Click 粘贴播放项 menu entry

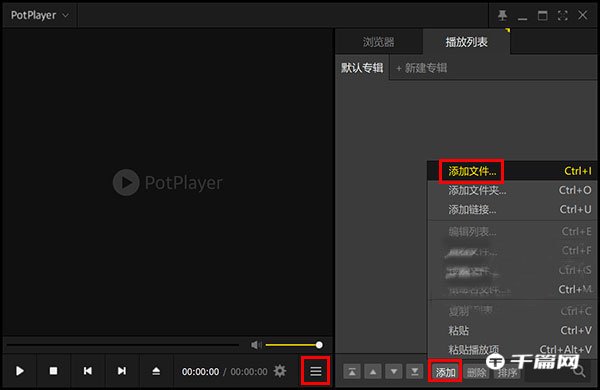point(512,349)
